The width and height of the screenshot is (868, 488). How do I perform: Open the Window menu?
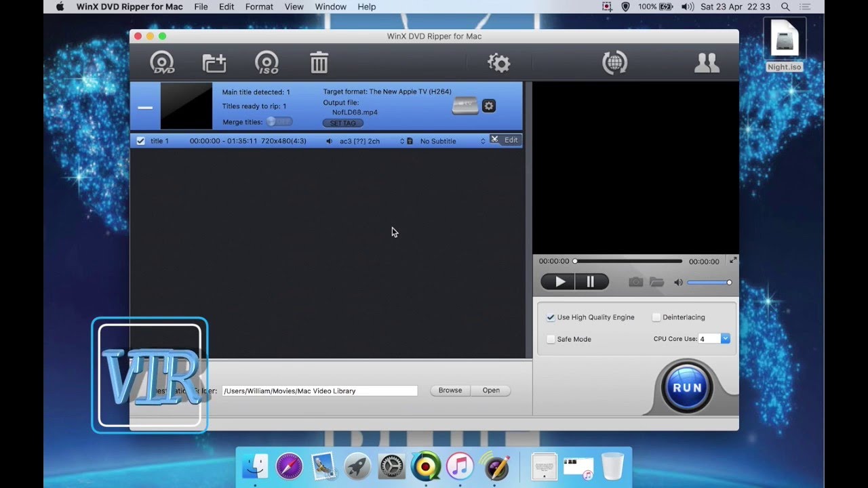click(330, 7)
